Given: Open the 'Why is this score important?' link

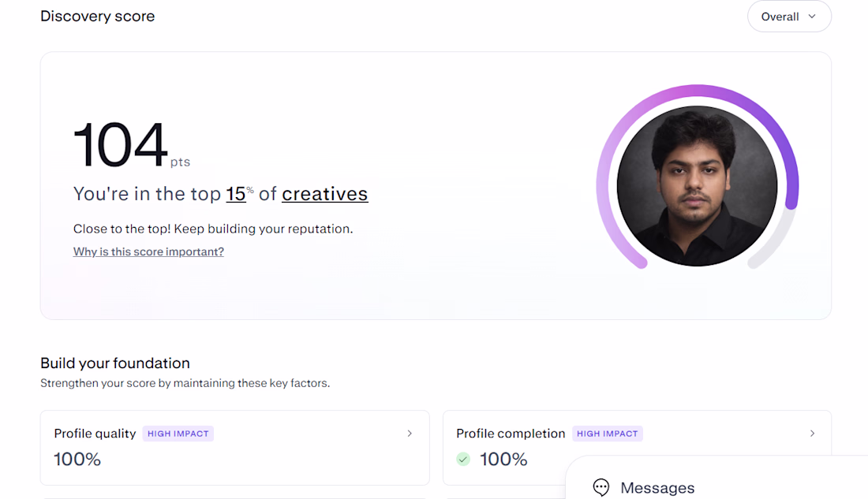Looking at the screenshot, I should point(148,251).
